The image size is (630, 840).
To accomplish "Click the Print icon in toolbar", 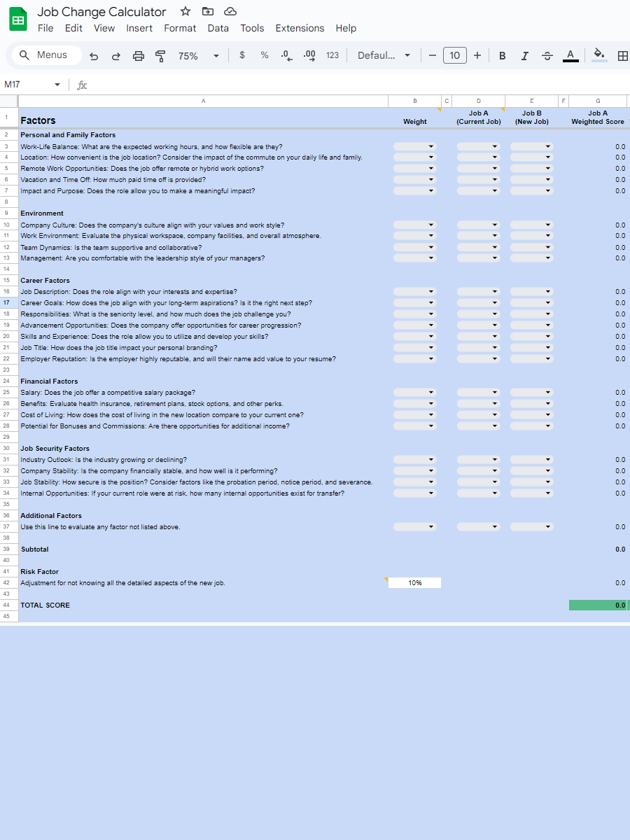I will [x=139, y=56].
